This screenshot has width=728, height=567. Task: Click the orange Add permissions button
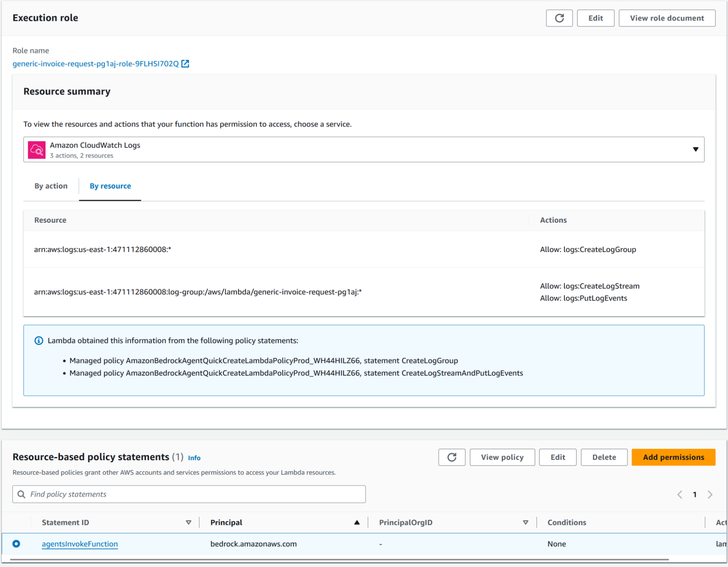[x=673, y=457]
